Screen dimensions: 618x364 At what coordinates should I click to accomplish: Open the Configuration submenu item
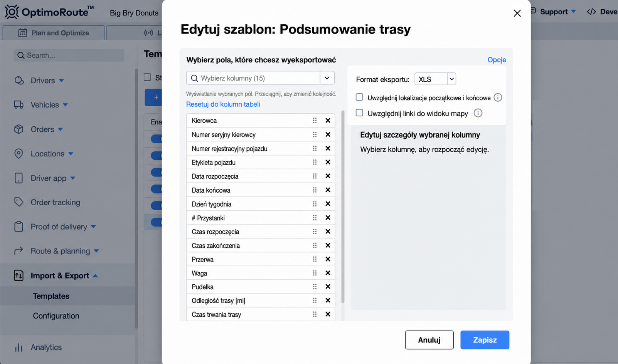[56, 316]
